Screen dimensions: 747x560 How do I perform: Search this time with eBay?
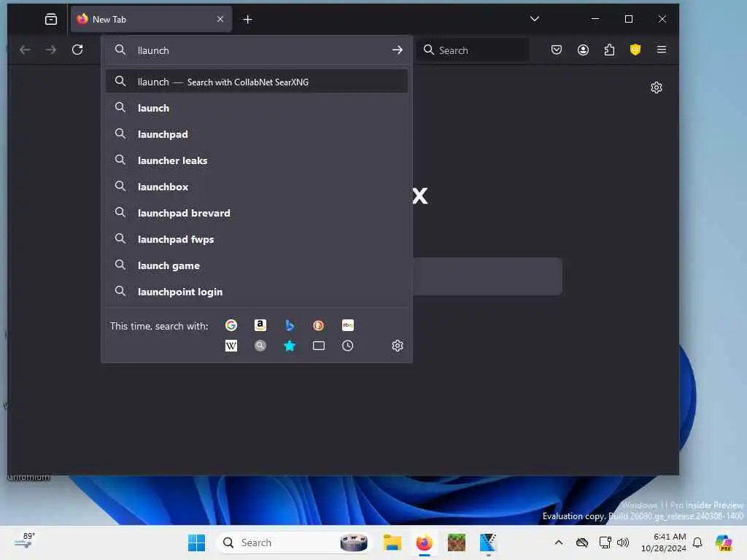tap(348, 325)
